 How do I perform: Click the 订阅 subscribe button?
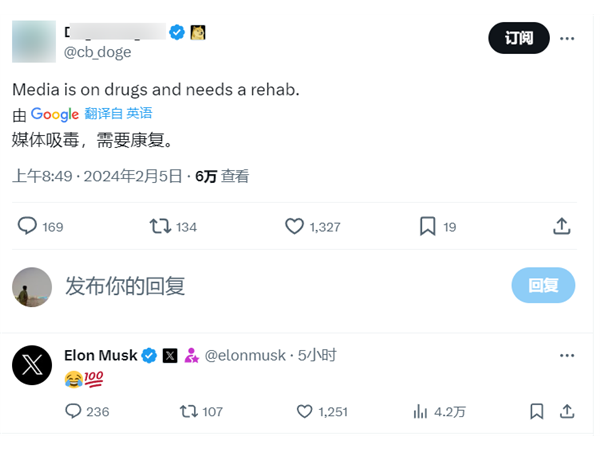(x=518, y=38)
